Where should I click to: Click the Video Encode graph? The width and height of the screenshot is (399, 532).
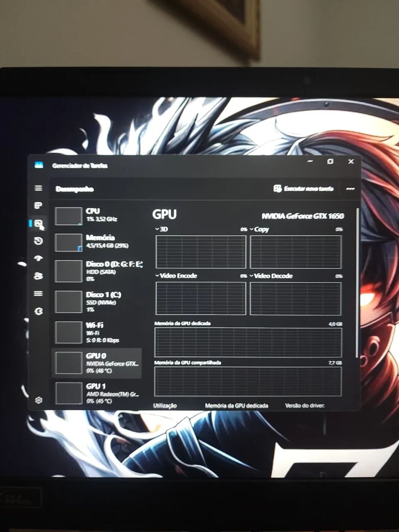point(201,298)
